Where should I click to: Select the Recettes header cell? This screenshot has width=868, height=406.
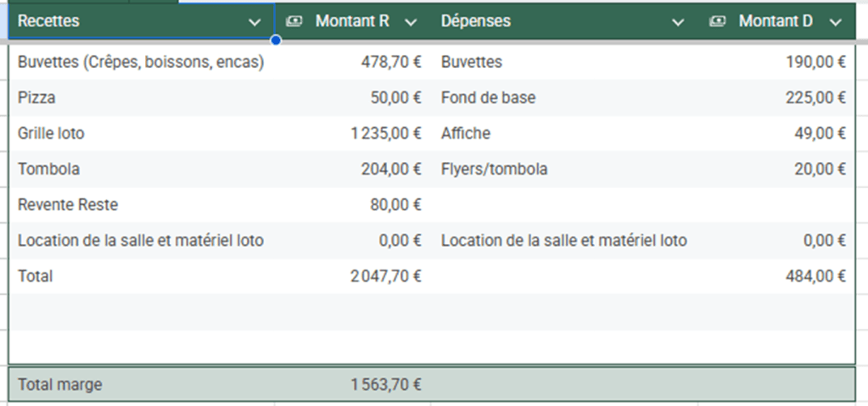pyautogui.click(x=127, y=21)
